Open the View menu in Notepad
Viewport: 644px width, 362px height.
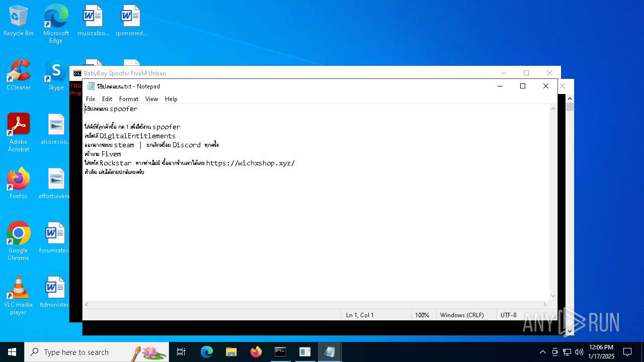151,99
